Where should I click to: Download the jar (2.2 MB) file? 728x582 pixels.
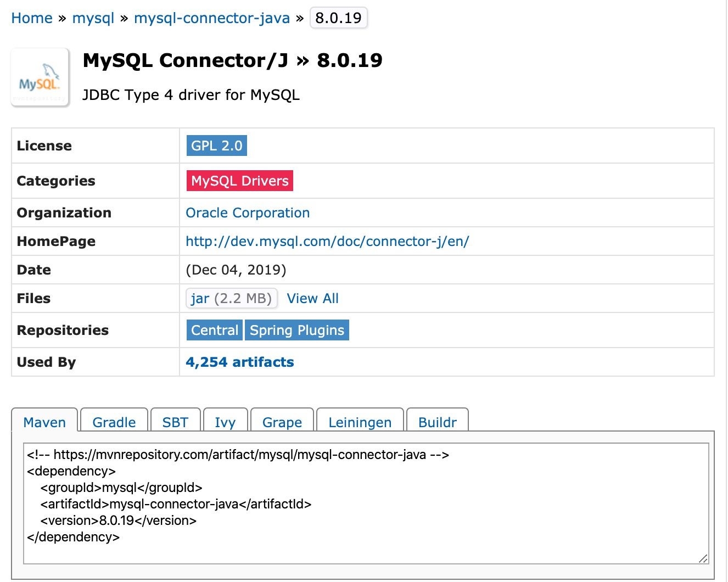point(232,298)
